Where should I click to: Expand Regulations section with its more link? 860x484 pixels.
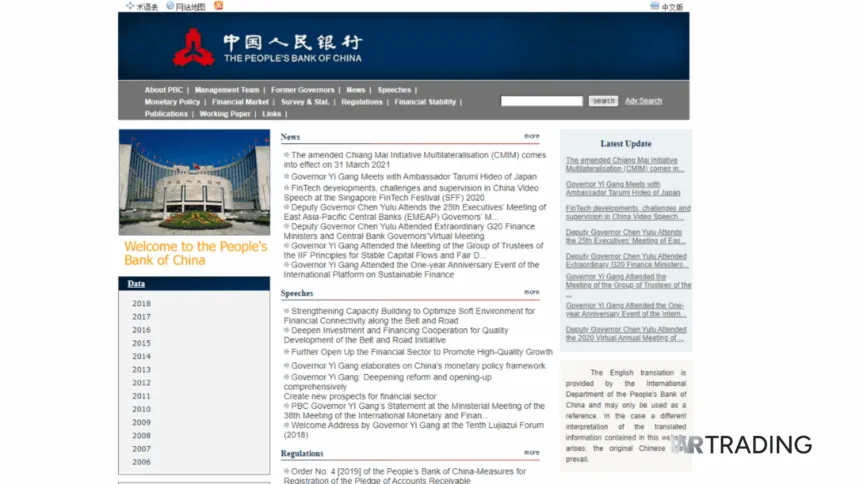click(531, 452)
